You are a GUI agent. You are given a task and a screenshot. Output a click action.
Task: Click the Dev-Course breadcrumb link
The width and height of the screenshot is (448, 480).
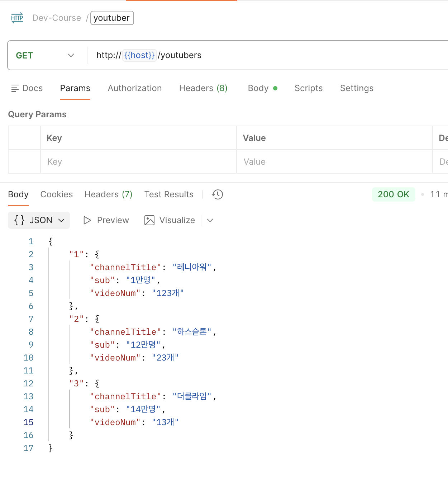57,18
